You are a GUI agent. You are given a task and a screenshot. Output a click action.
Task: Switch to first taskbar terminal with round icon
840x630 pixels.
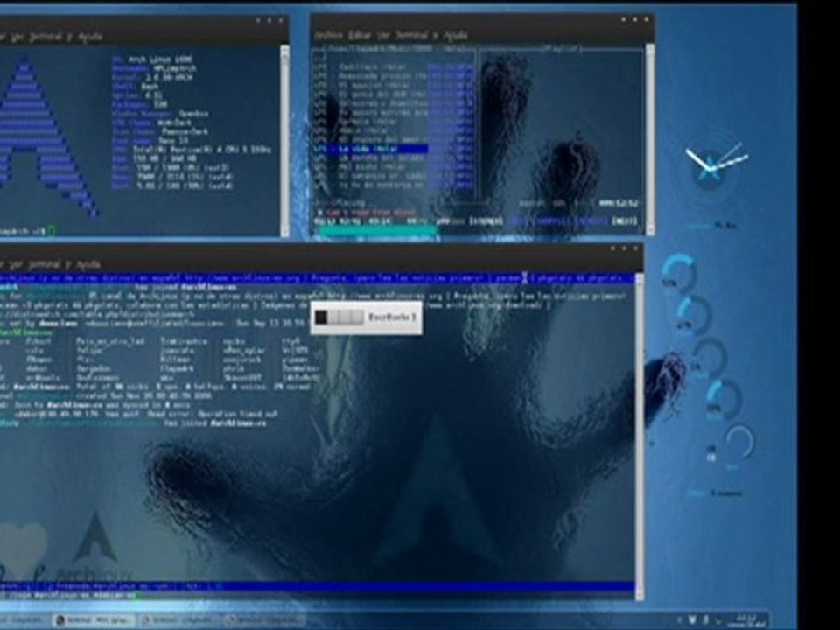(93, 620)
